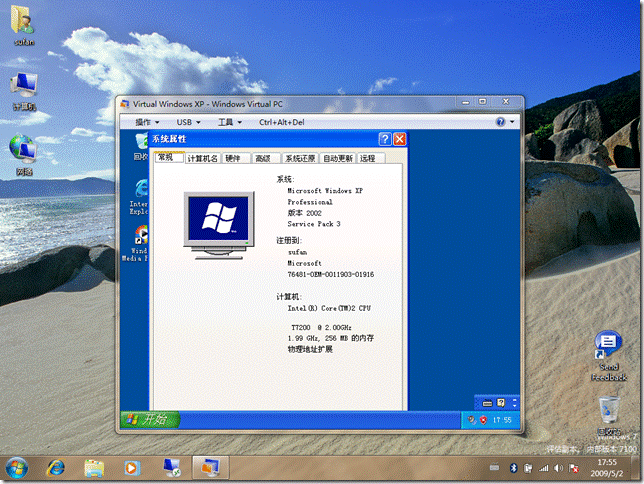Switch to the 计算机名 tab
644x484 pixels.
pyautogui.click(x=202, y=159)
